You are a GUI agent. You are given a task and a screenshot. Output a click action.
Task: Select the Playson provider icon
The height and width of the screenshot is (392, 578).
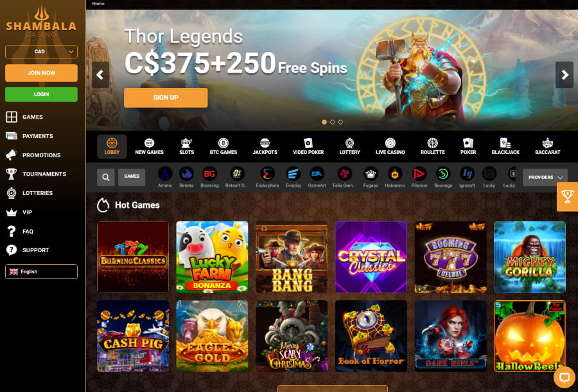point(419,177)
